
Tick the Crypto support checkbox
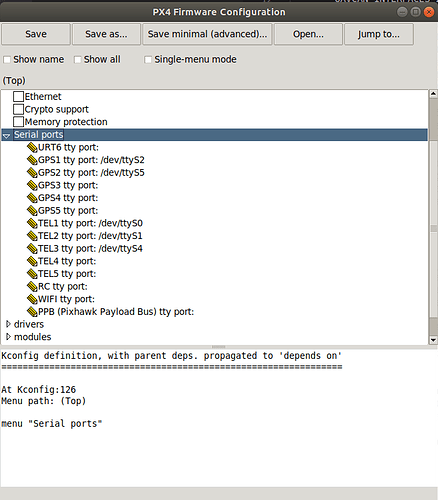(x=18, y=109)
